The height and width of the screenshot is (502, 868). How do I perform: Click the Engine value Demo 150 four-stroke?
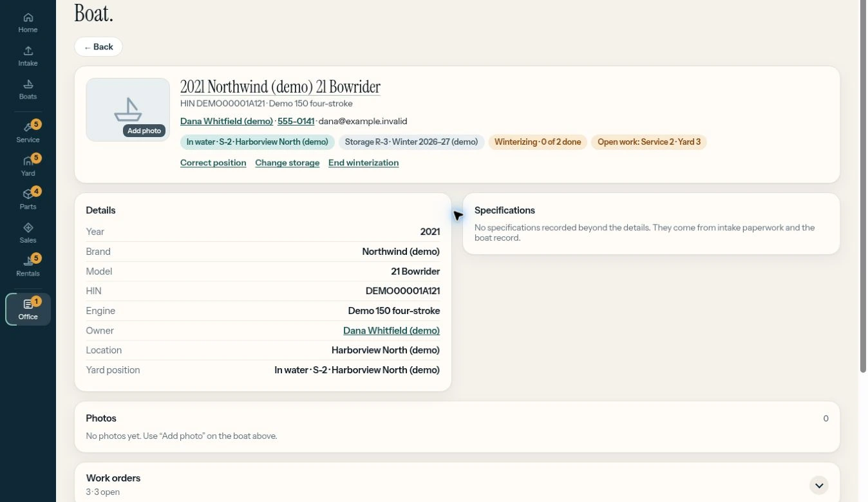click(x=394, y=311)
